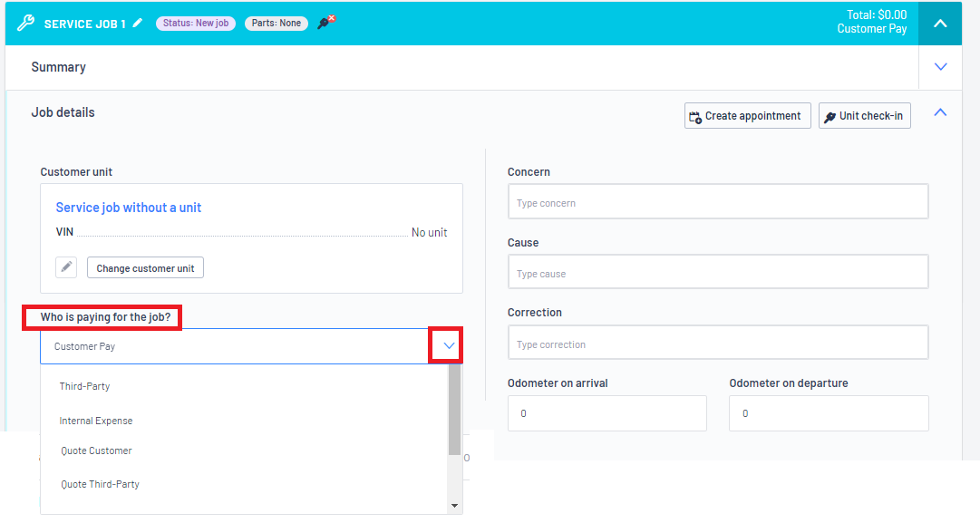
Task: Click the dropdown list scrollbar thumb
Action: click(454, 410)
